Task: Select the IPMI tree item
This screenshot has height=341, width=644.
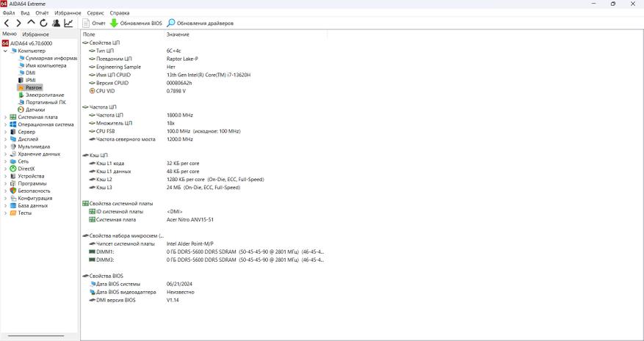Action: point(27,81)
